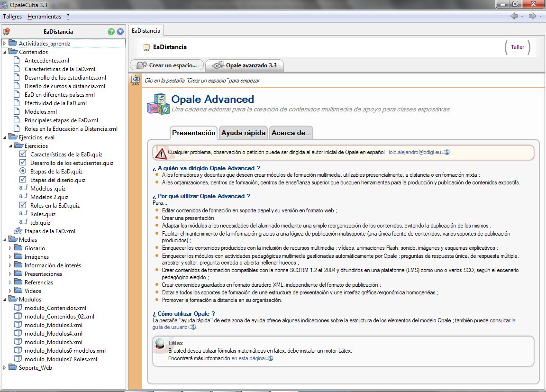
Task: Click the Soporte_Web folder icon
Action: click(x=12, y=367)
